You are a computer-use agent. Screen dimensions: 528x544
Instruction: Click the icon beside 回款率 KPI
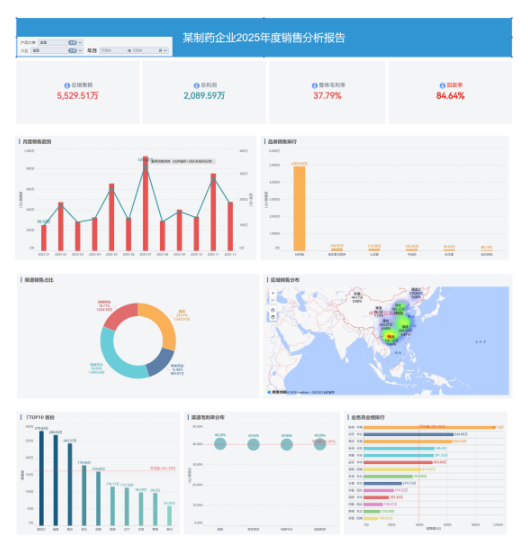coord(442,85)
